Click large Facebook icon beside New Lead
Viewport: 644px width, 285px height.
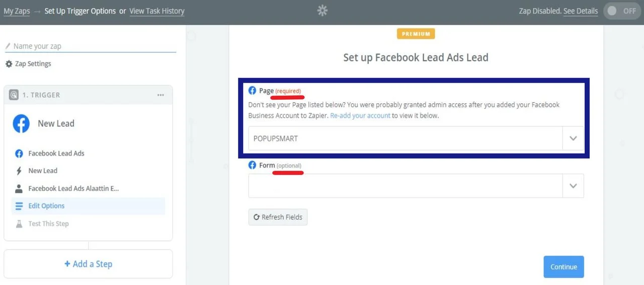(x=21, y=123)
